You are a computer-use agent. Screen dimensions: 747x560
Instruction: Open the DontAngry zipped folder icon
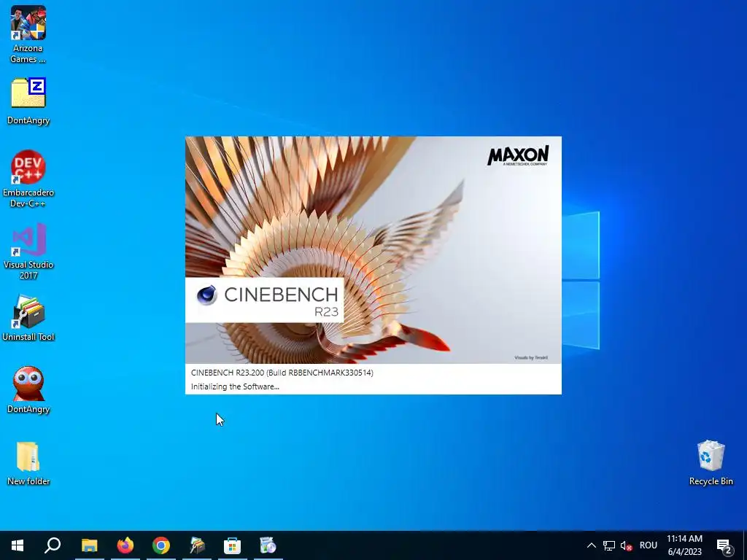click(28, 101)
